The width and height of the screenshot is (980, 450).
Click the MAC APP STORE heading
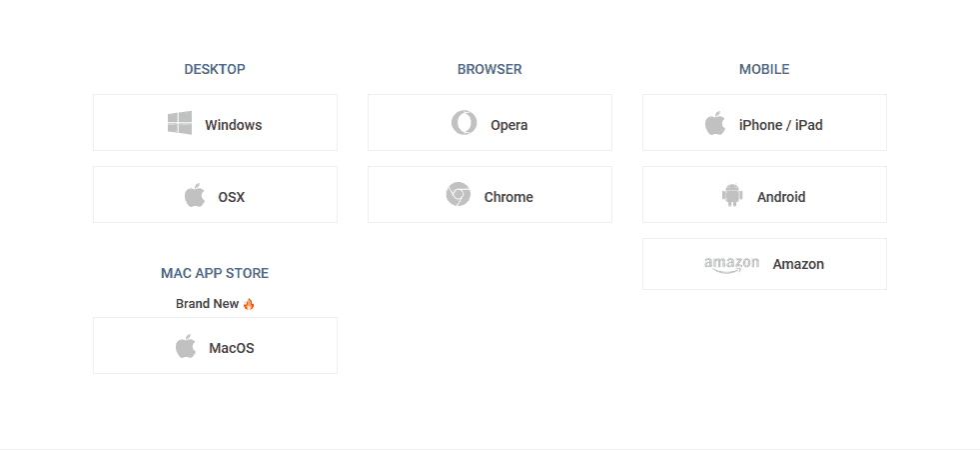[215, 274]
